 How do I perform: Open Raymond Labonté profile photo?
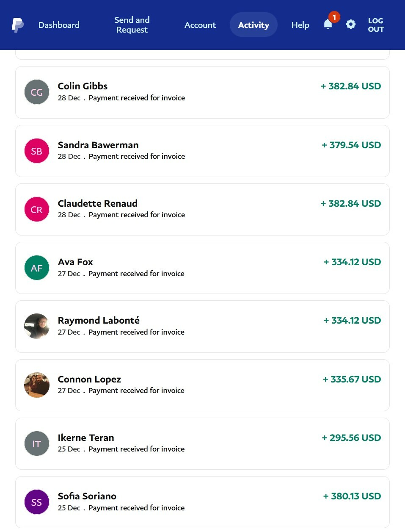(37, 326)
